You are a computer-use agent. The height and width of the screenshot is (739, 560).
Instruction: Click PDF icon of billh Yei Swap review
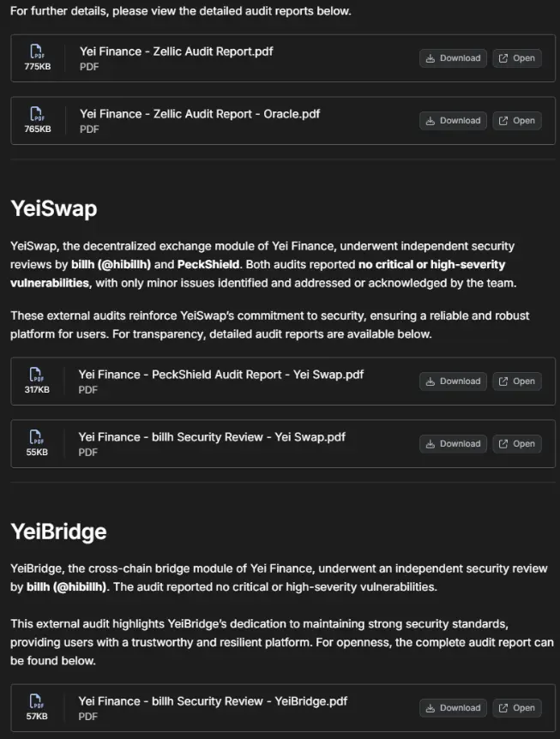(x=37, y=437)
